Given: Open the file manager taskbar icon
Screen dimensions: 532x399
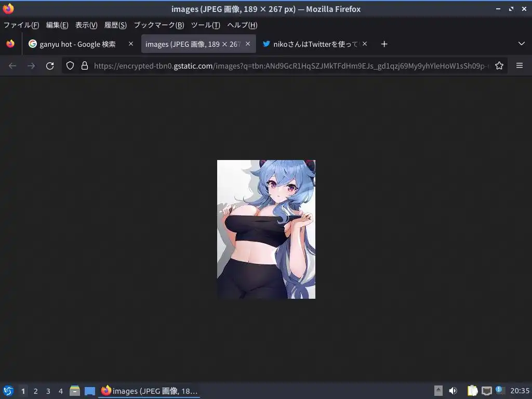Looking at the screenshot, I should [x=75, y=391].
